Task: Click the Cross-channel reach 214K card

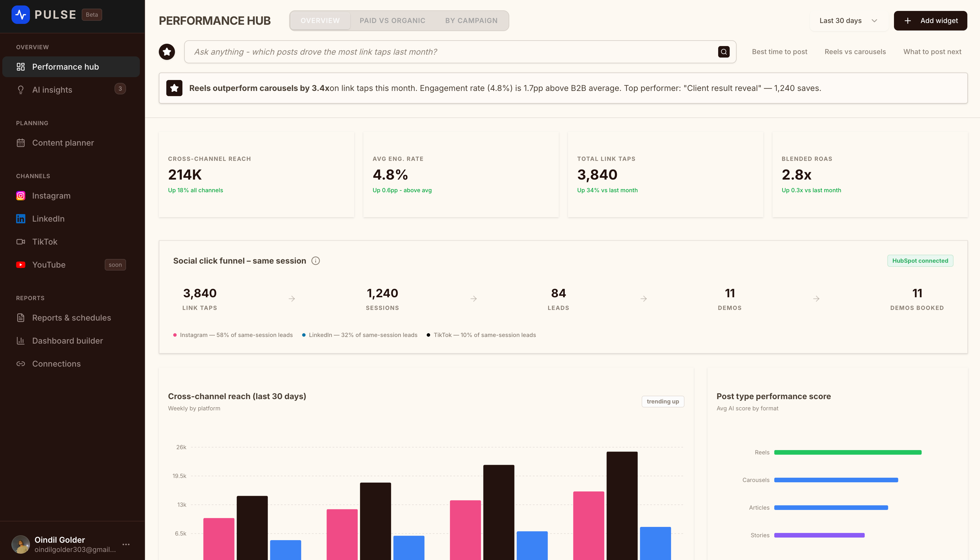Action: [256, 175]
